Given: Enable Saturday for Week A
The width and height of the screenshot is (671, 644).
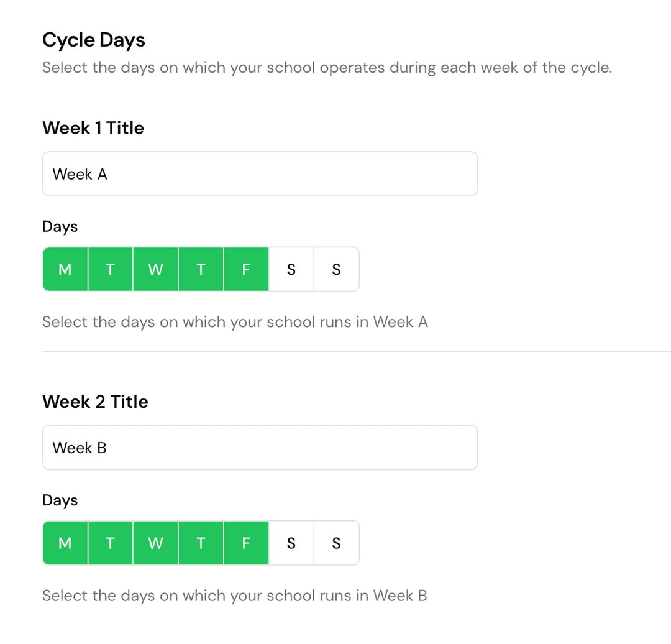Looking at the screenshot, I should 291,269.
